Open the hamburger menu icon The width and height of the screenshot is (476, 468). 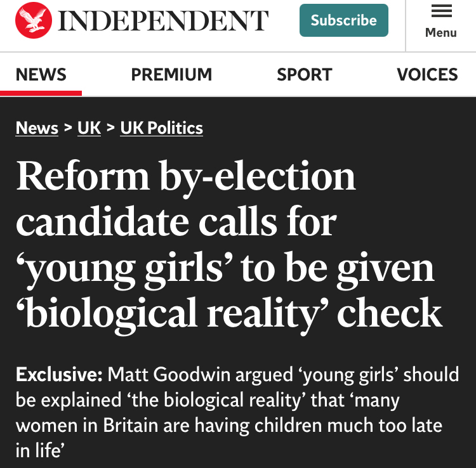[441, 11]
